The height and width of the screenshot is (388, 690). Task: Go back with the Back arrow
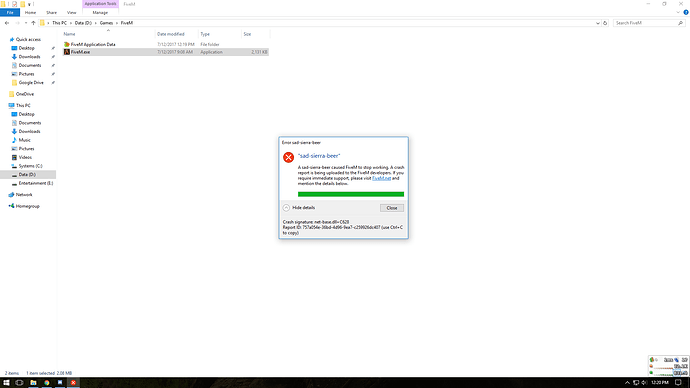coord(7,23)
